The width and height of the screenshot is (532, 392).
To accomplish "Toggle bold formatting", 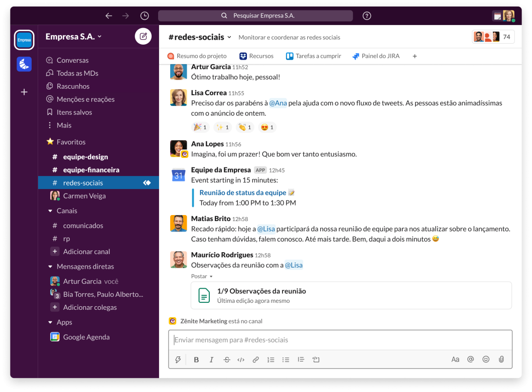I will [x=196, y=359].
